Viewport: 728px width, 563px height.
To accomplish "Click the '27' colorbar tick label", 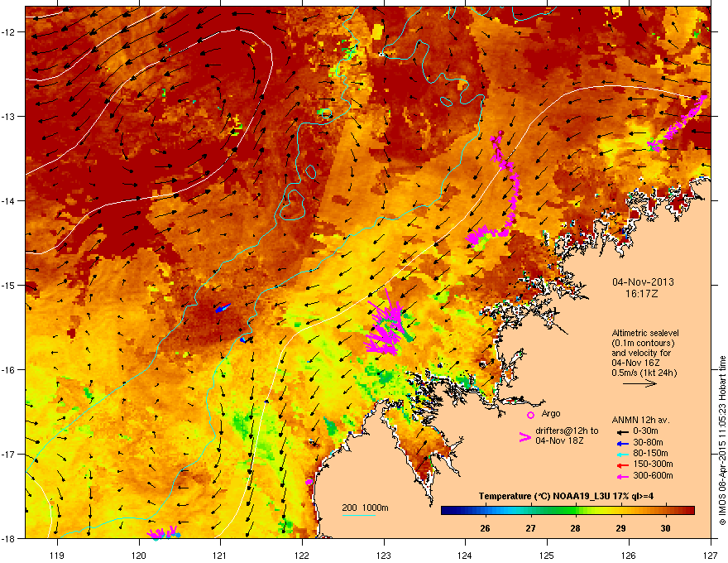I will coord(530,528).
